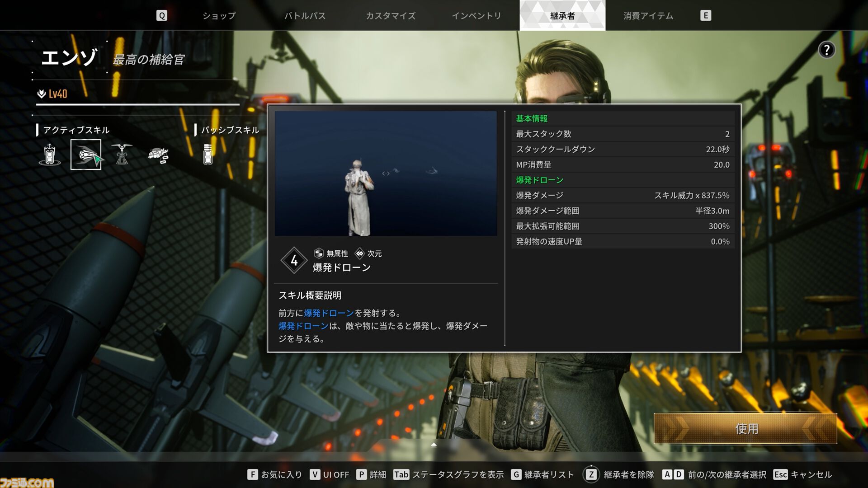Click 前の/次の継承者選択 label

(727, 474)
